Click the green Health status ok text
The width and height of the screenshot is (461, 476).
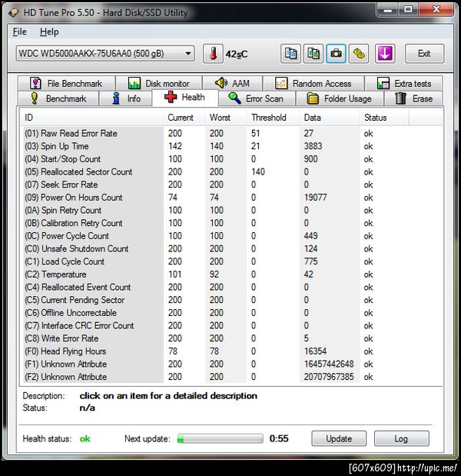(85, 438)
